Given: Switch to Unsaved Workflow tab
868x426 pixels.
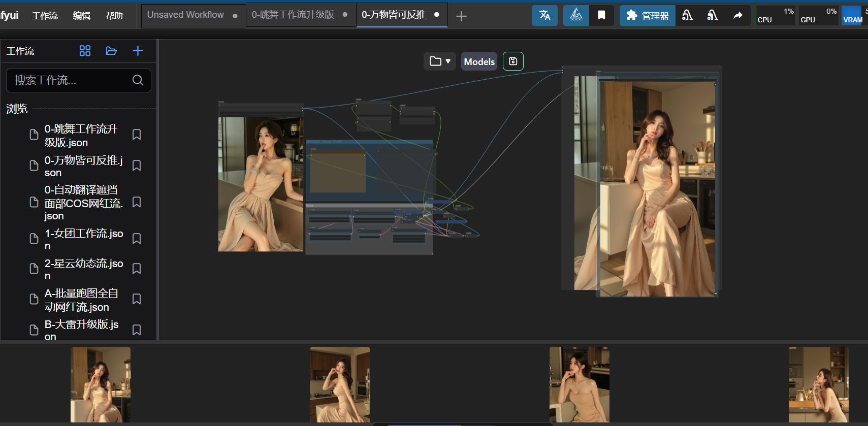Looking at the screenshot, I should click(186, 15).
